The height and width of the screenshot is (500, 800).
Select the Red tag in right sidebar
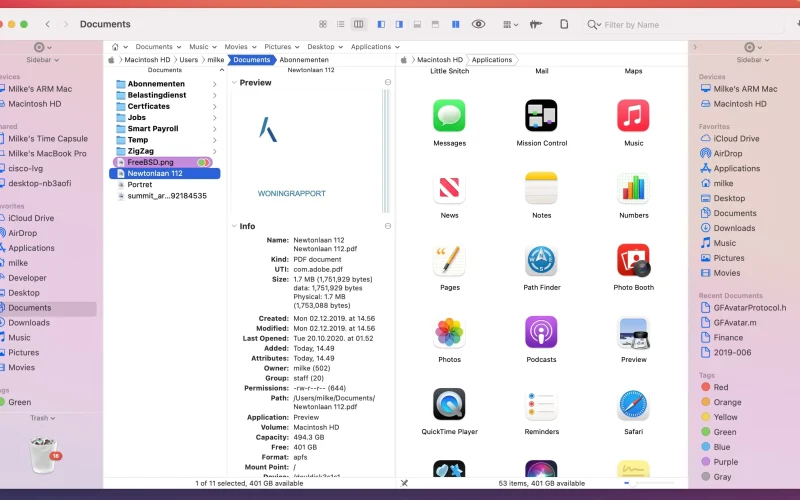tap(714, 387)
